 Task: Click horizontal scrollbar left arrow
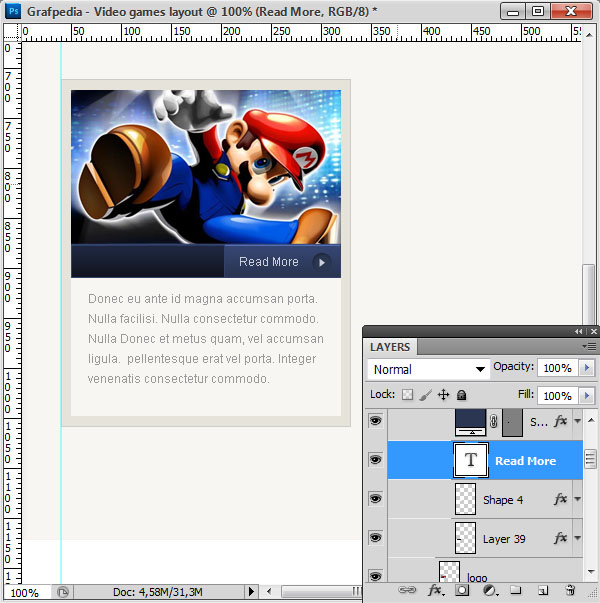click(x=268, y=591)
